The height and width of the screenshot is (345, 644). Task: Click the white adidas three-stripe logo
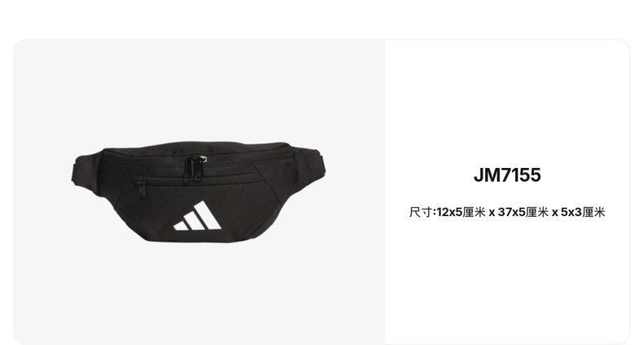197,216
